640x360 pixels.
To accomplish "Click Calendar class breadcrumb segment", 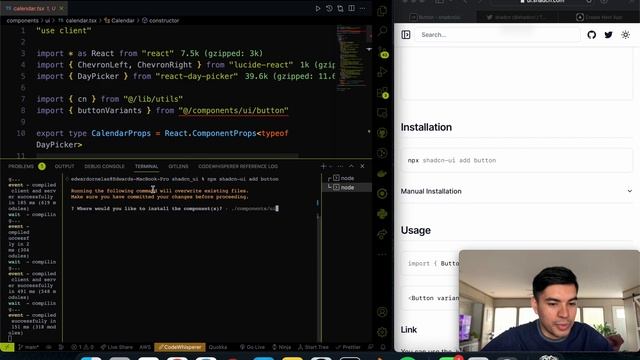I will (119, 20).
